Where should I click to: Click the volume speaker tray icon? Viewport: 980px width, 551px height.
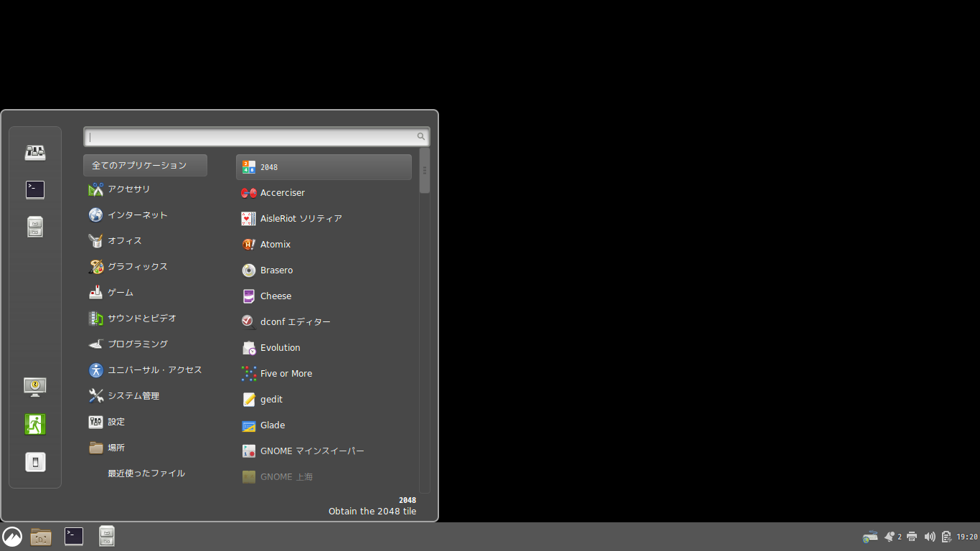(x=930, y=537)
